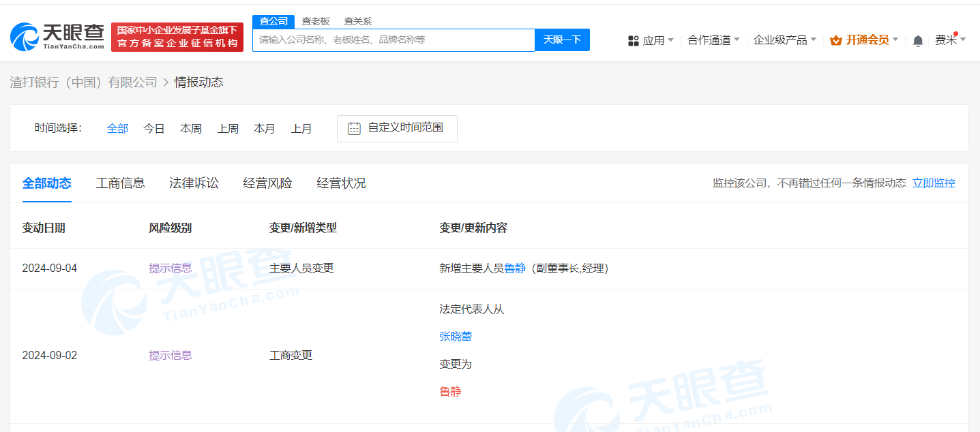Open the calendar icon in 自定义时间范围

pyautogui.click(x=353, y=128)
